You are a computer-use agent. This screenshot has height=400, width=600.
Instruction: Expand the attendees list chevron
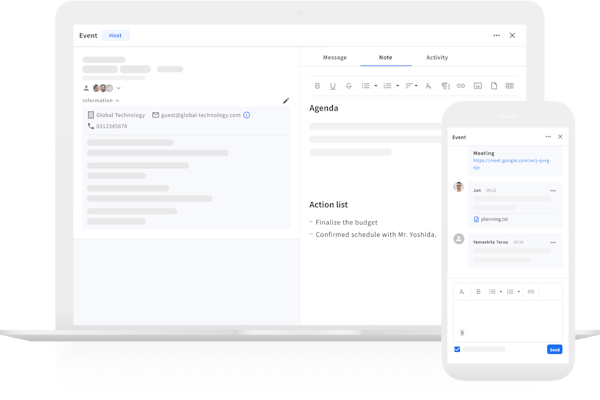pos(119,88)
